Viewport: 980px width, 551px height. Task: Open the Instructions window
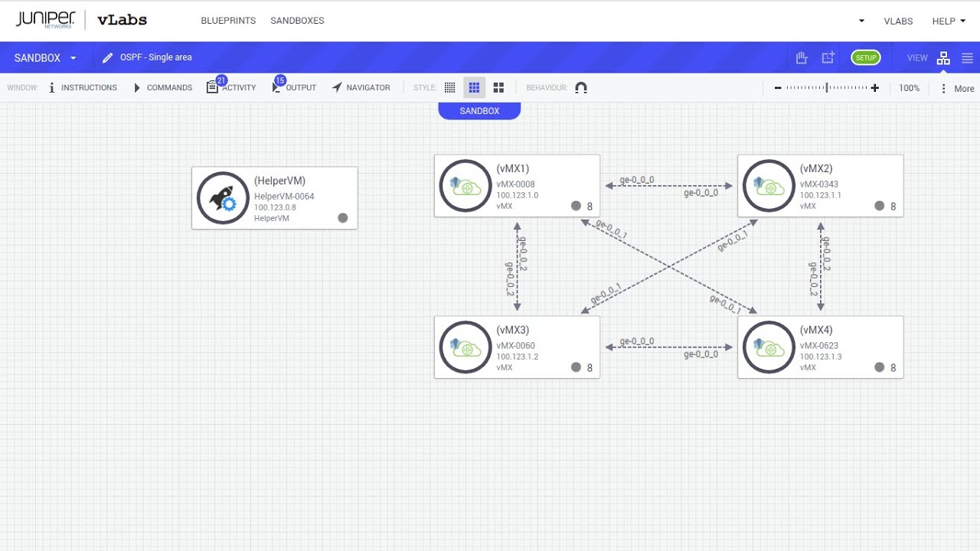click(83, 88)
